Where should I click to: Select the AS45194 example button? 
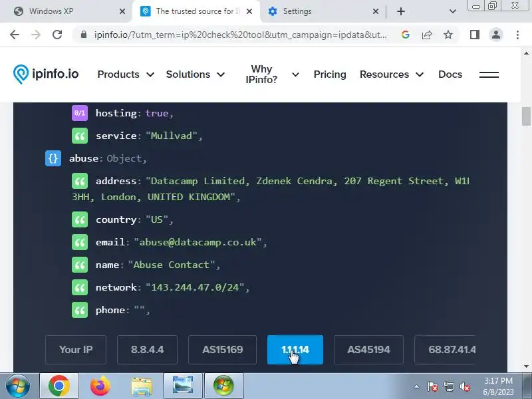(369, 350)
